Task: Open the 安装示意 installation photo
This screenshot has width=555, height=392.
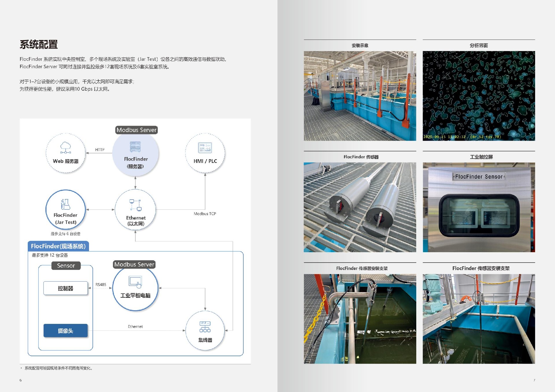Action: (x=360, y=96)
